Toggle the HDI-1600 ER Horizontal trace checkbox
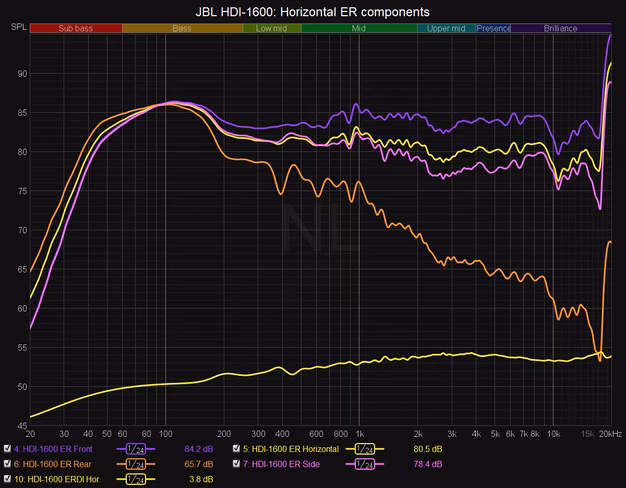 pos(236,448)
